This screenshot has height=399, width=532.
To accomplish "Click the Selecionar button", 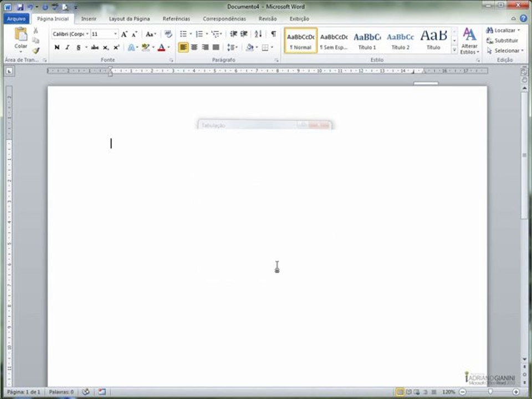I will pyautogui.click(x=505, y=50).
